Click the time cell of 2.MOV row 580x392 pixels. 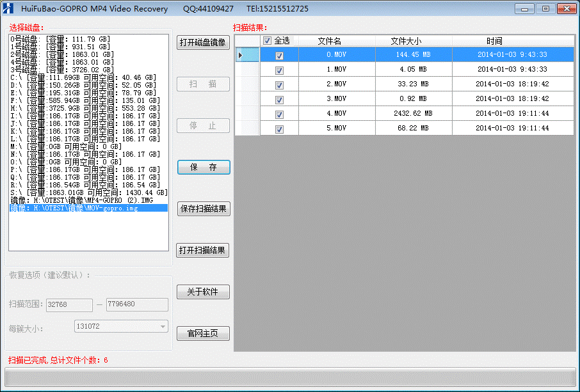click(513, 84)
